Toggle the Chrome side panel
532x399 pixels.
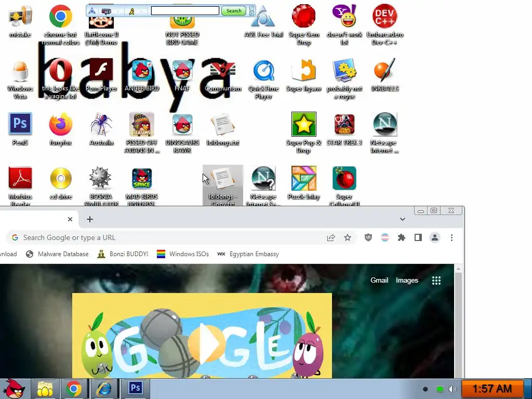pos(418,237)
